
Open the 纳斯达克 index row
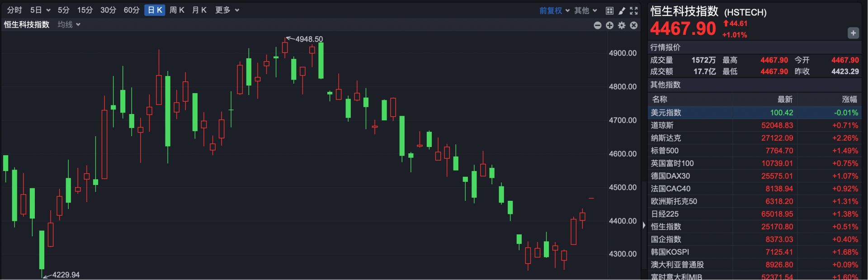click(754, 138)
